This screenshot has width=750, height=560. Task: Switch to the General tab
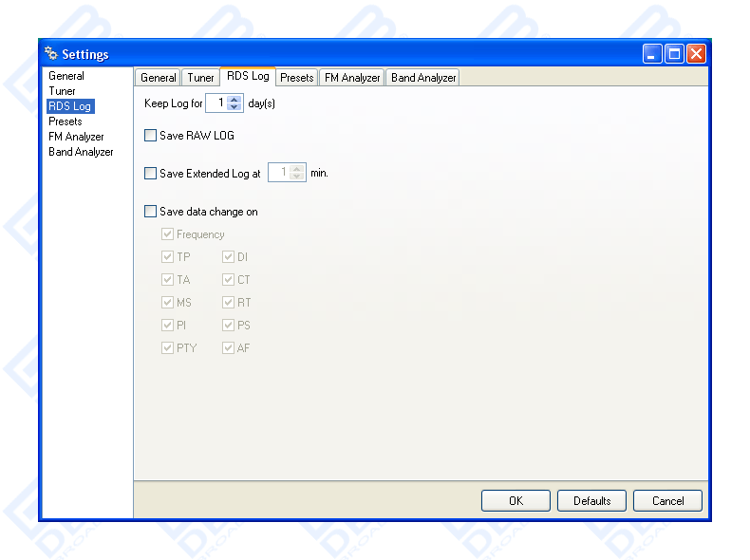[x=159, y=78]
